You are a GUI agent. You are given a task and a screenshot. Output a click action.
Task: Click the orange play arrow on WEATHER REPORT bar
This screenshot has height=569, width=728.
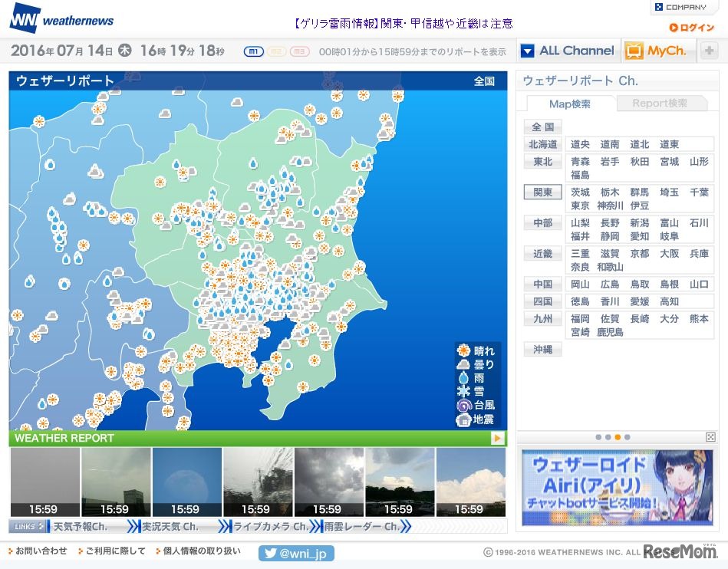coord(498,439)
